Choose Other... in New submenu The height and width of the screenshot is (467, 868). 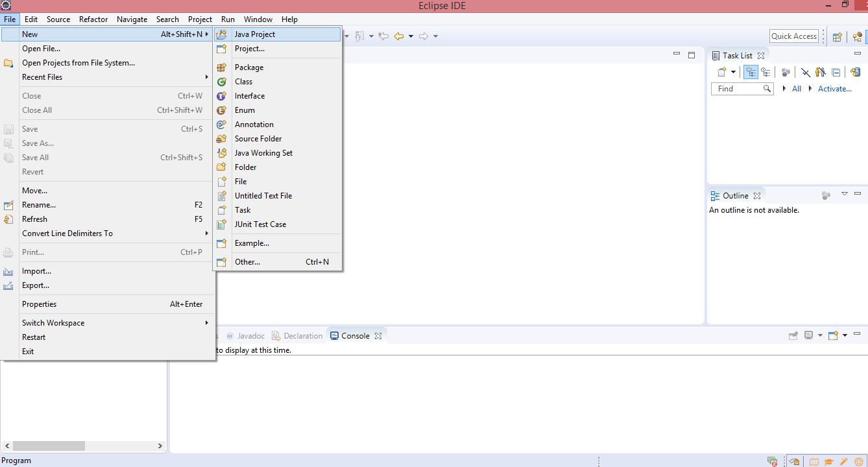[277, 262]
